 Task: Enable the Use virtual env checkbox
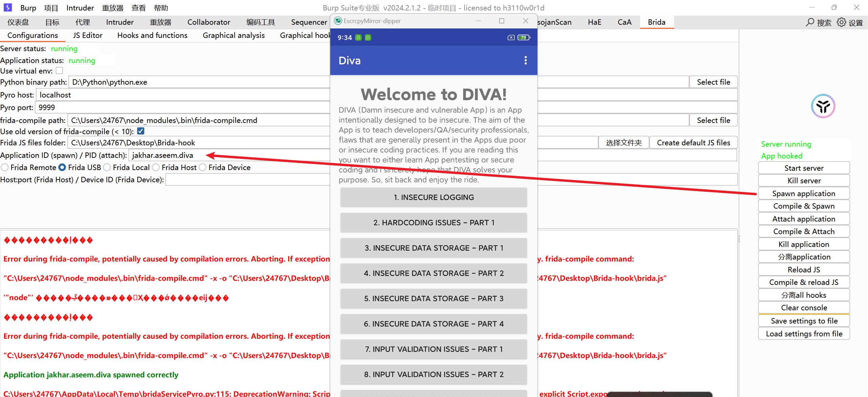pos(59,70)
